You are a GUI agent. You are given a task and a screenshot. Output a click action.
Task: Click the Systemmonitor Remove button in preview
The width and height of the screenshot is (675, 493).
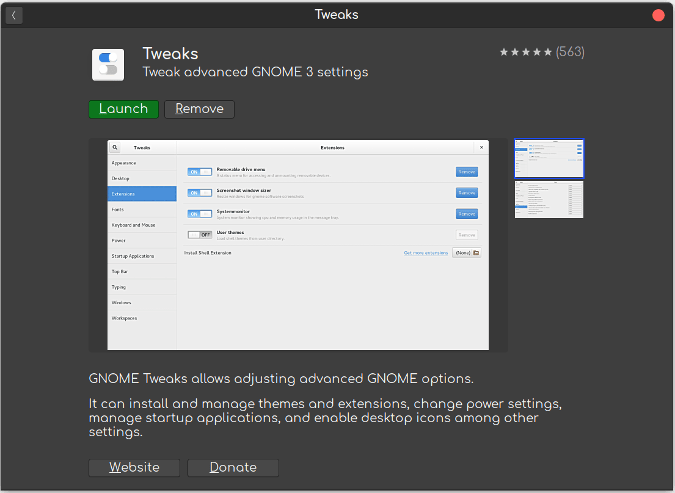(466, 214)
